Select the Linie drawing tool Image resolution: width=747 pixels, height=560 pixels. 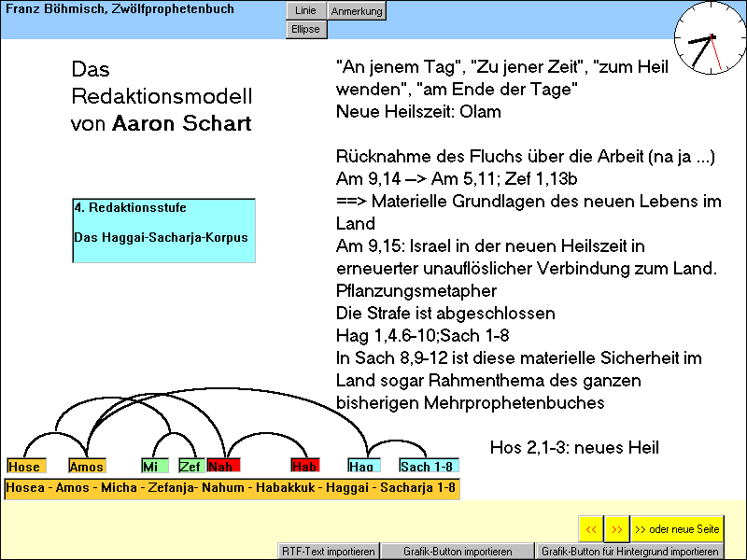[305, 11]
